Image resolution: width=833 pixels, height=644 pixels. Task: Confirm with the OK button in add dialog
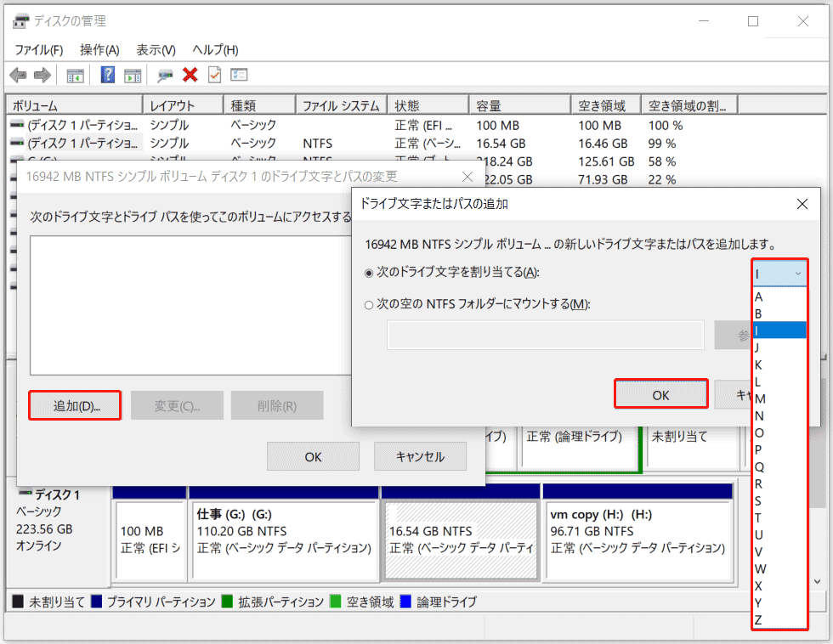point(661,393)
